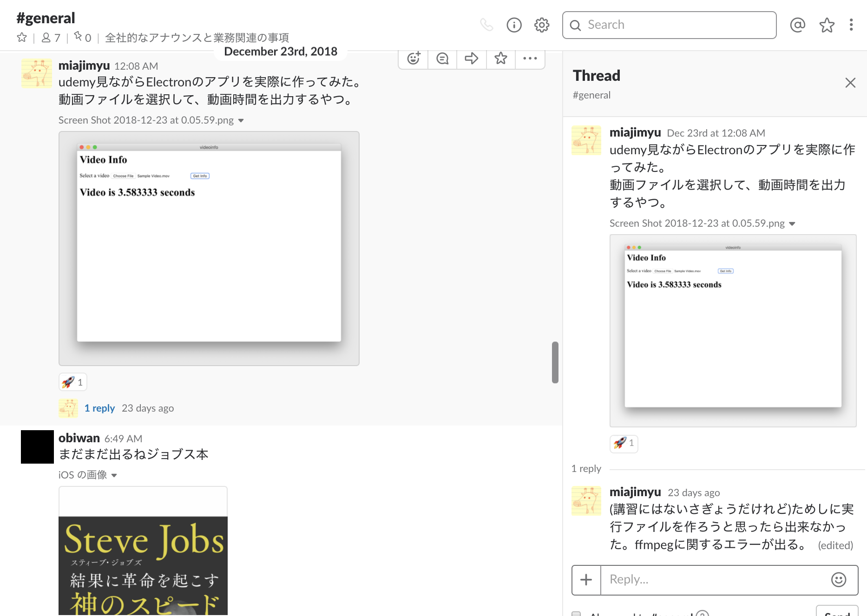Toggle the rocket reaction on the main message
This screenshot has height=616, width=867.
point(72,382)
